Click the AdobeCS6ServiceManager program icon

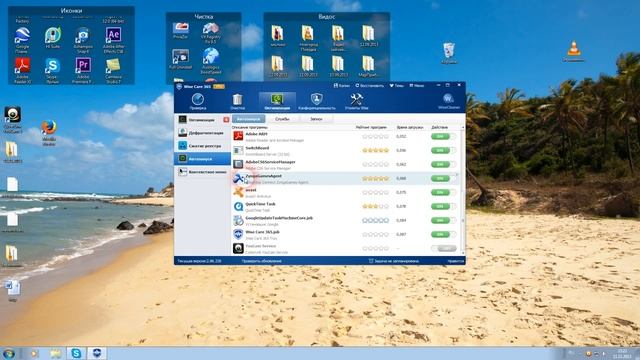coord(238,164)
